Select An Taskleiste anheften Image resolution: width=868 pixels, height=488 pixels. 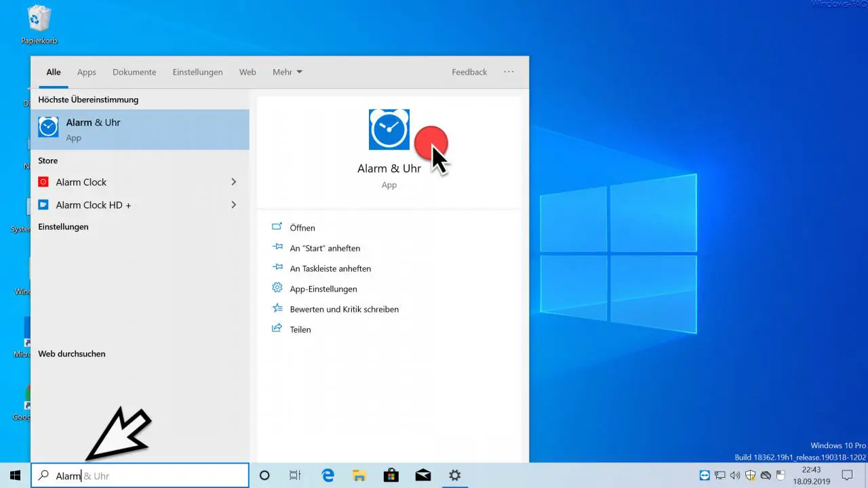330,268
